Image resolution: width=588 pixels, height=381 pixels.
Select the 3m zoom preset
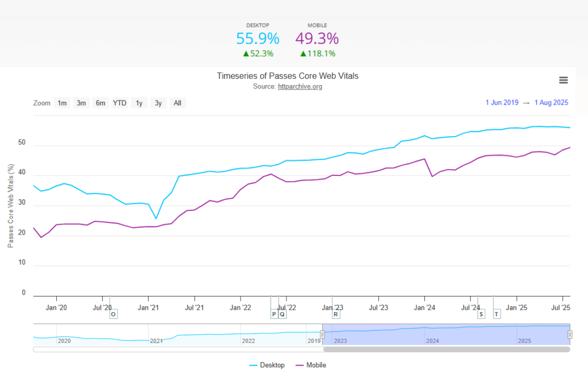tap(81, 103)
